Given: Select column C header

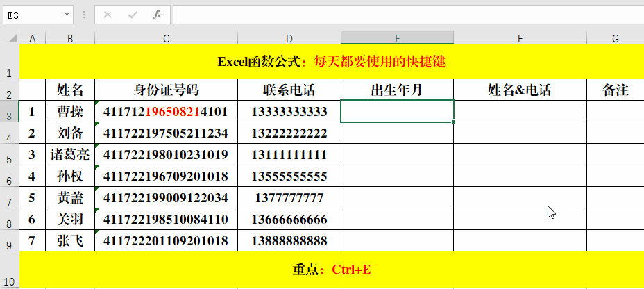Looking at the screenshot, I should (x=166, y=39).
